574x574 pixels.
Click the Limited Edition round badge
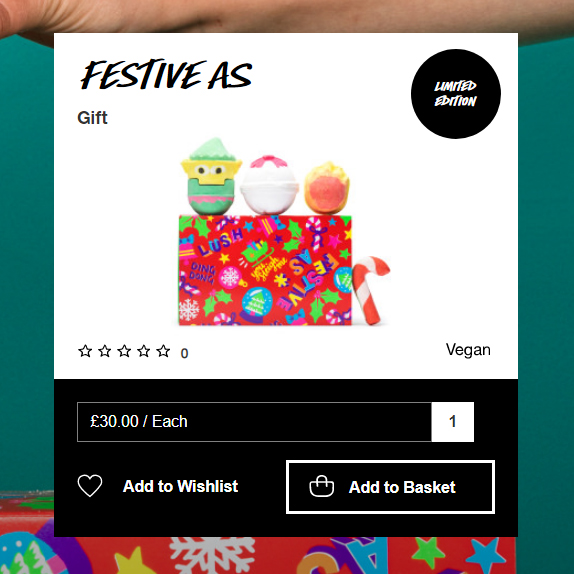(x=456, y=94)
